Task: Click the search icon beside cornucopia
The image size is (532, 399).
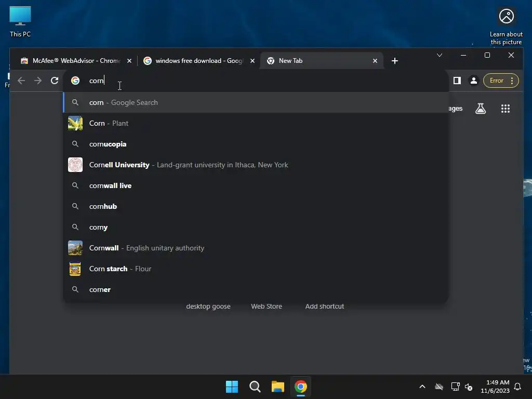Action: coord(75,144)
